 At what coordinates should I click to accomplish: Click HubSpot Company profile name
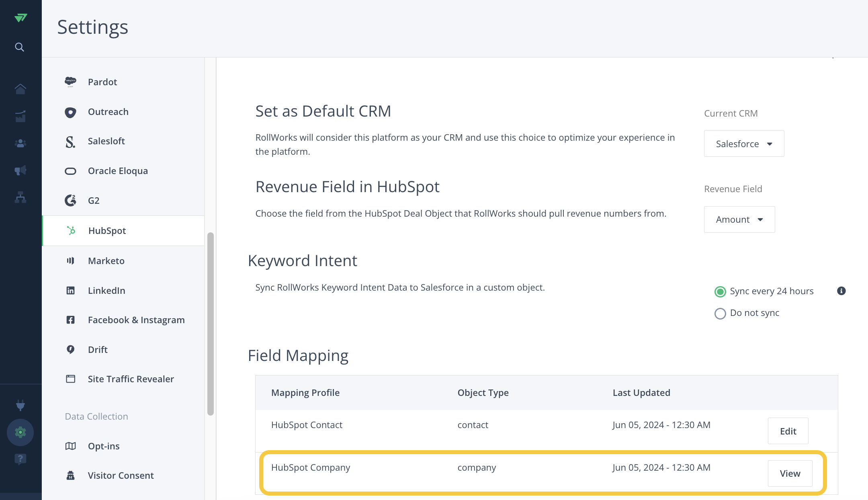(311, 467)
